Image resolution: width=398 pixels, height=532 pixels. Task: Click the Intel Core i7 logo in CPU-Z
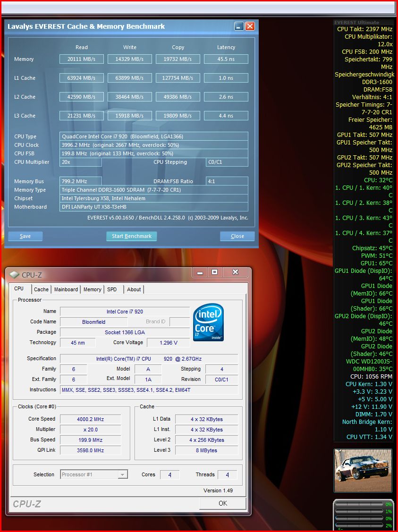208,322
